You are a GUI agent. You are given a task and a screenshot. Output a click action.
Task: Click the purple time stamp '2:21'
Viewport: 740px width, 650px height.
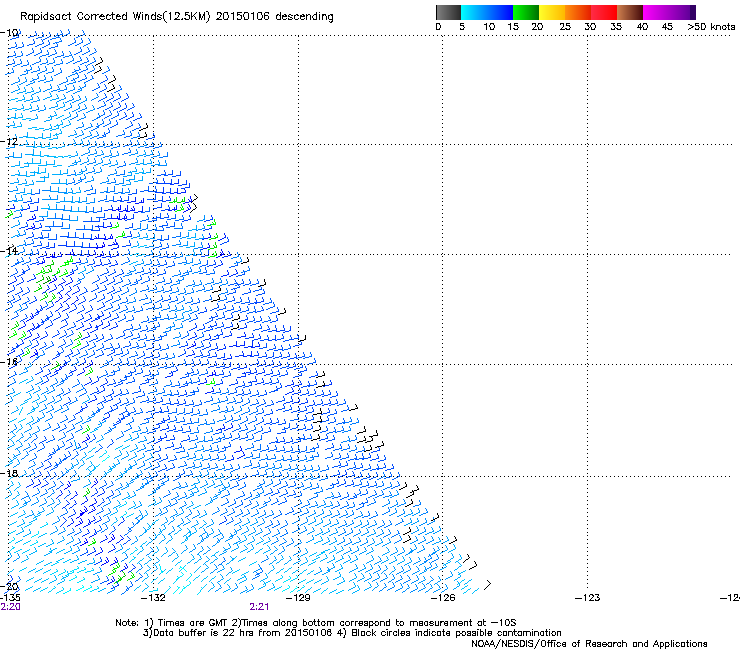click(x=259, y=607)
